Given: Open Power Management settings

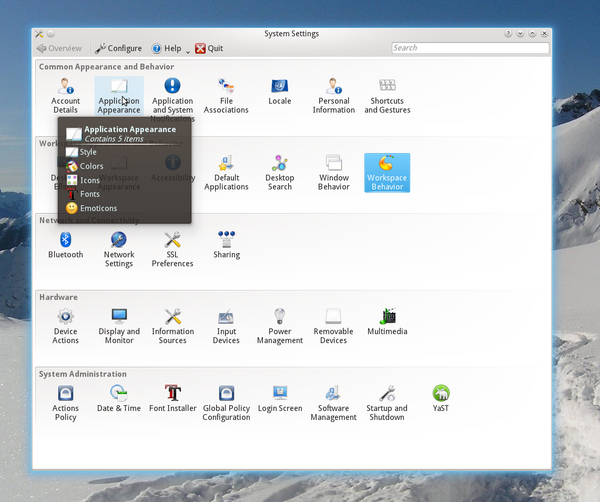Looking at the screenshot, I should (280, 325).
